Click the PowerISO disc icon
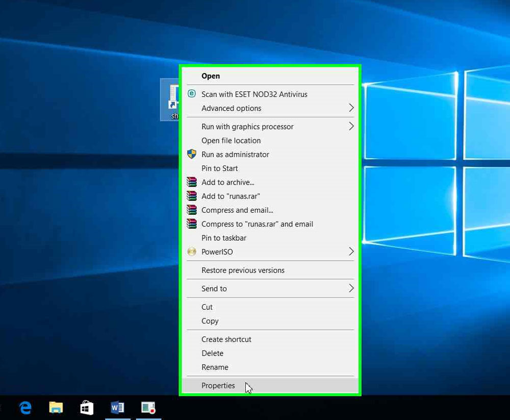 (192, 252)
